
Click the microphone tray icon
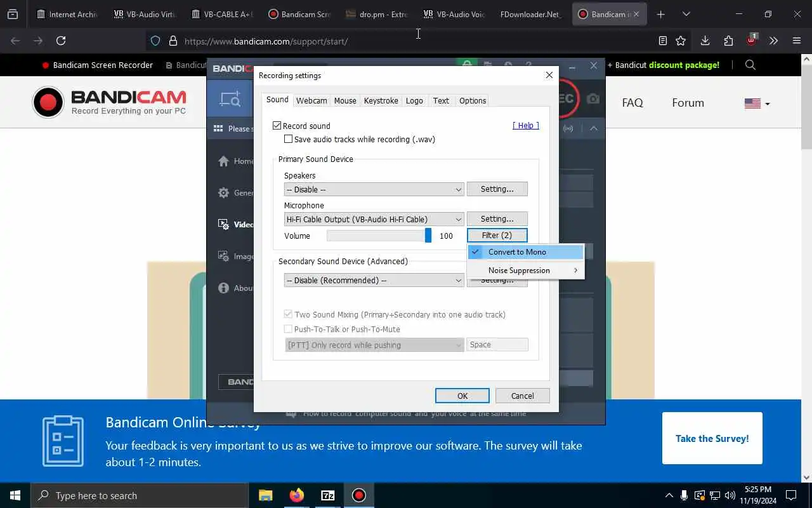tap(684, 495)
